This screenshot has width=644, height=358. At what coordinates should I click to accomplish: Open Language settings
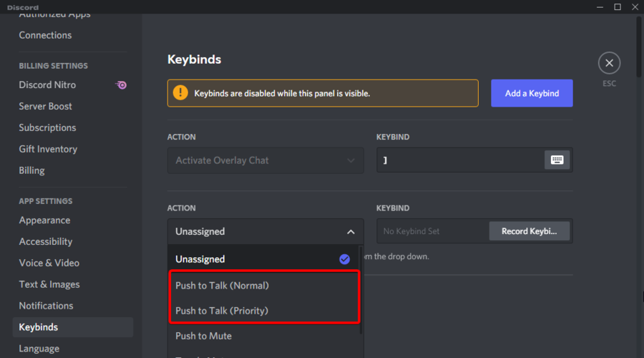pyautogui.click(x=39, y=349)
